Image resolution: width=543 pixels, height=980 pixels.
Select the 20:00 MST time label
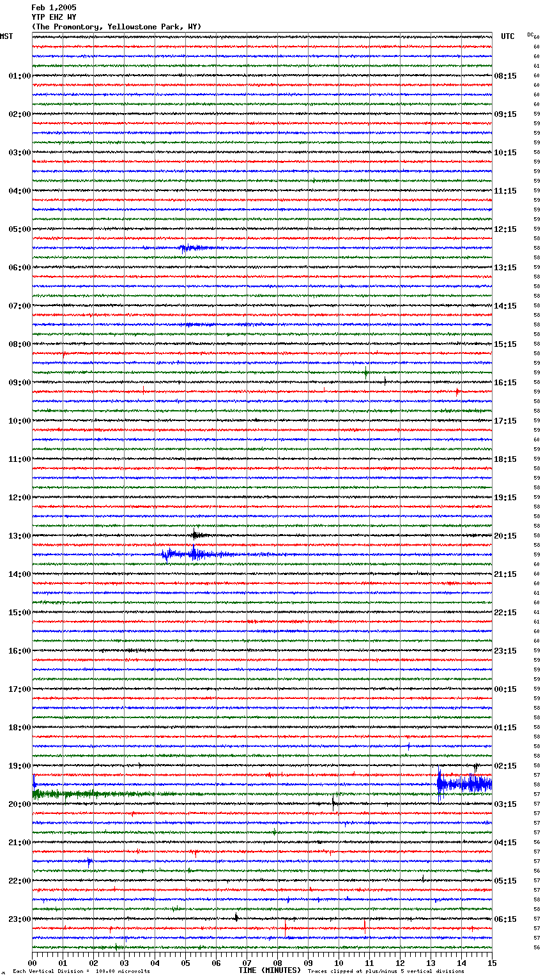coord(20,804)
